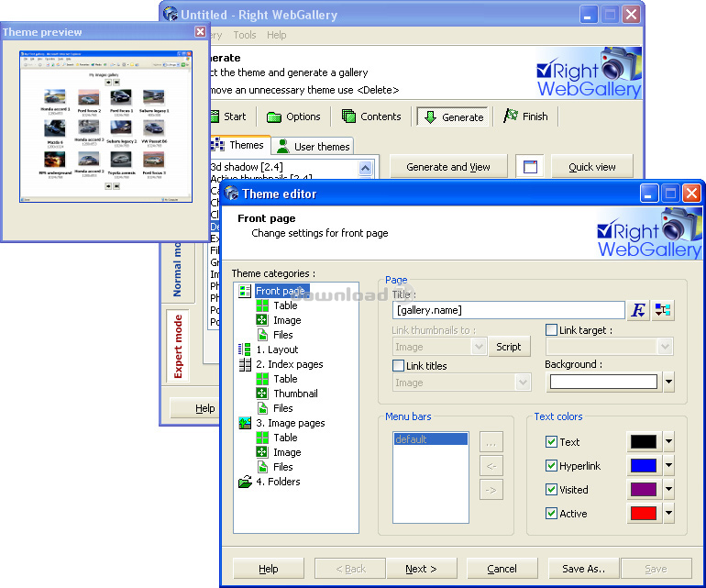Select the 1. Layout category
706x588 pixels.
[x=276, y=349]
